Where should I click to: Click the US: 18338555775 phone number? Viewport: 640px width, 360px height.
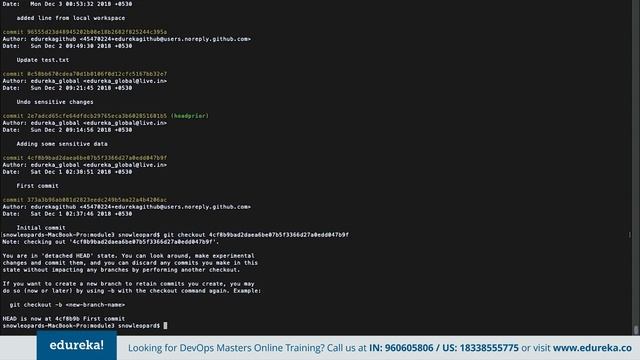[x=480, y=348]
